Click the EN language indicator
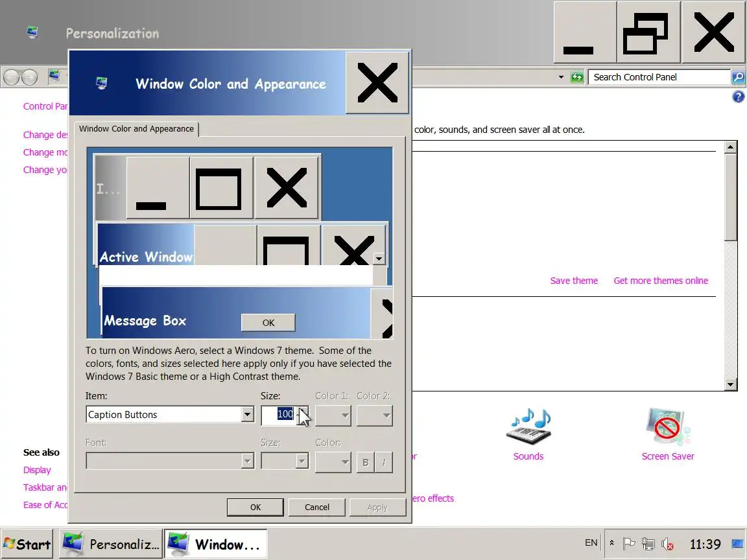This screenshot has width=747, height=560. pos(591,543)
